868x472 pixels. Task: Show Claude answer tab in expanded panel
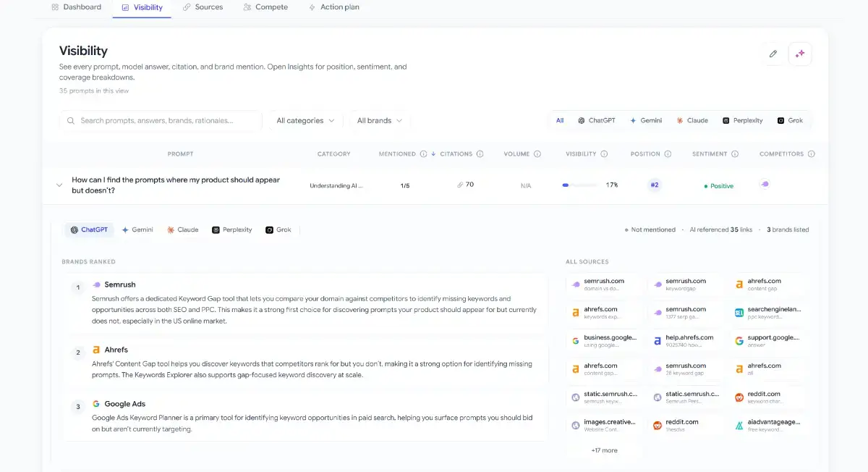pos(183,229)
